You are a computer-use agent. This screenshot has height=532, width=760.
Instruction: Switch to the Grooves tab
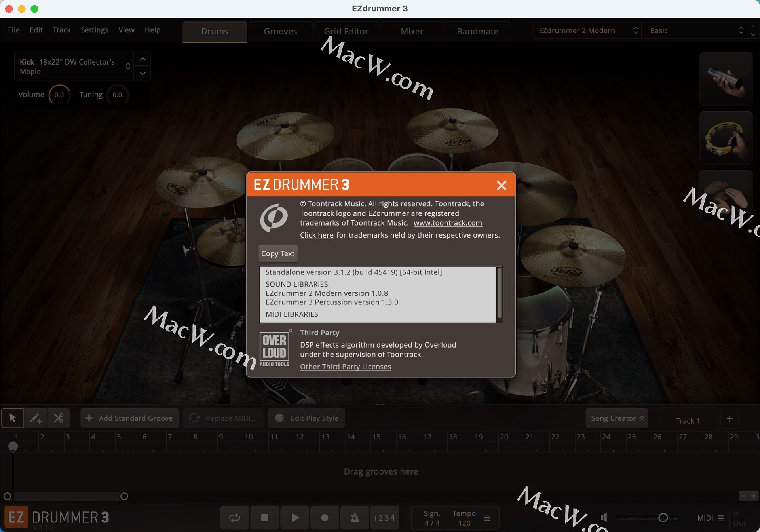point(280,31)
